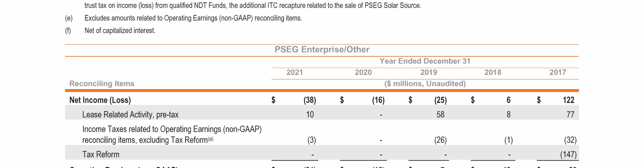Click footnote (f) Net of capitalized interest
The image size is (644, 168).
[x=110, y=31]
